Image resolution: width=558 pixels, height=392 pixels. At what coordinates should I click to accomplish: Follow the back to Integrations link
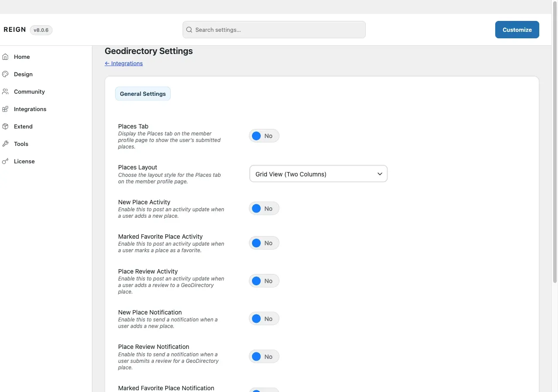click(x=124, y=63)
